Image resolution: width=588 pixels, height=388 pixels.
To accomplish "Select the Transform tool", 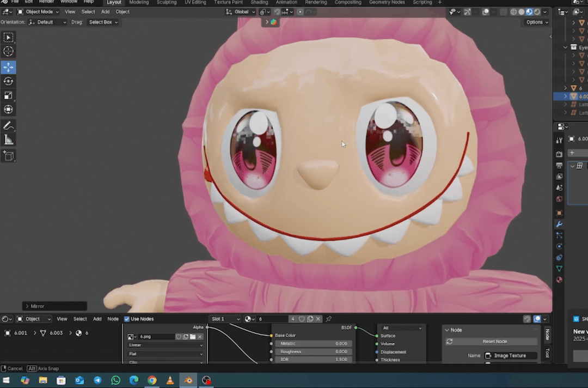I will 9,110.
